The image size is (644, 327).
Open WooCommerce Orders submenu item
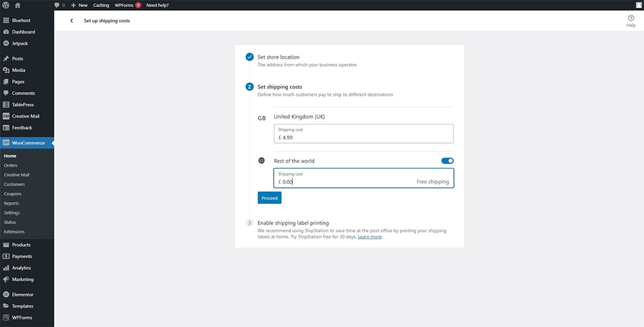11,165
